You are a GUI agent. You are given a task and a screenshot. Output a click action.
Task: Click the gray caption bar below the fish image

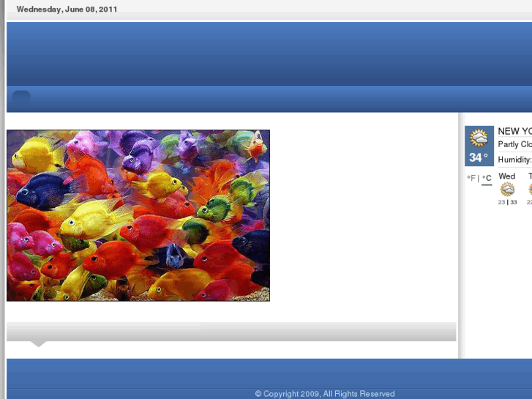click(231, 332)
